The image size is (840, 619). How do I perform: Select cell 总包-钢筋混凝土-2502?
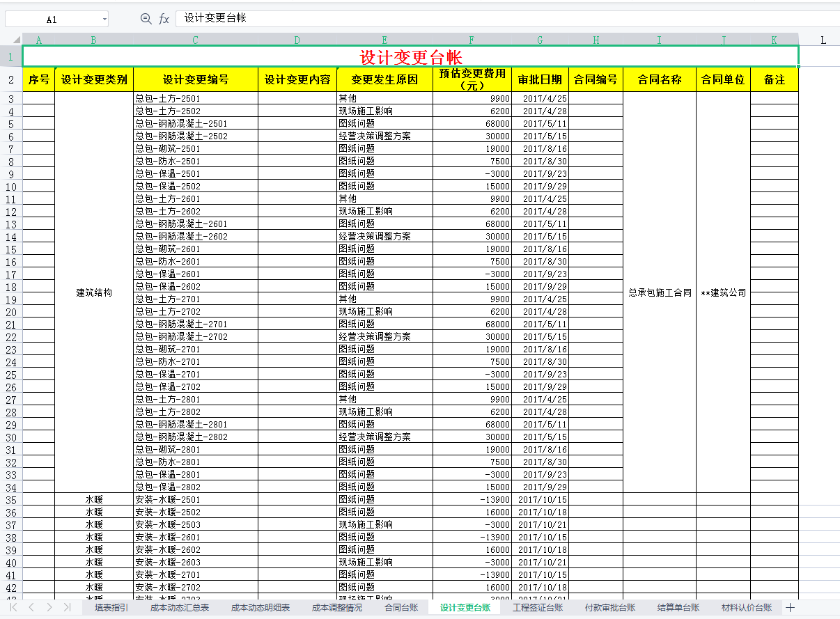click(x=196, y=136)
